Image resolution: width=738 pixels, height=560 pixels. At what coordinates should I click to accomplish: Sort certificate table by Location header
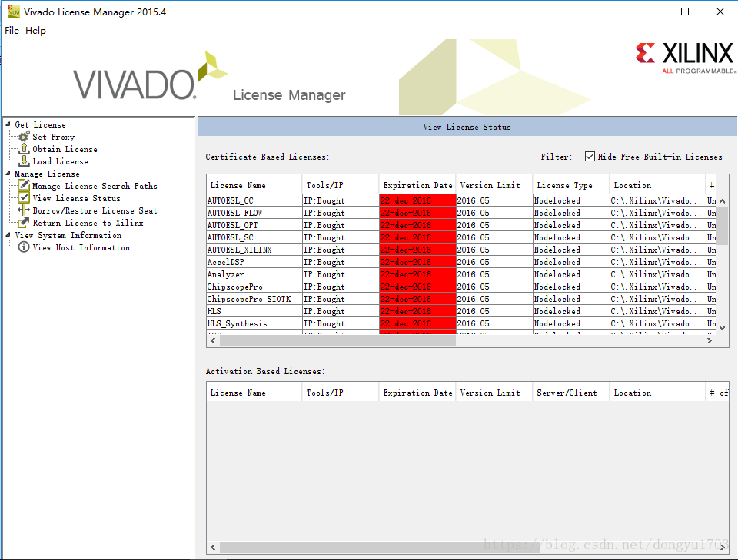pos(657,185)
